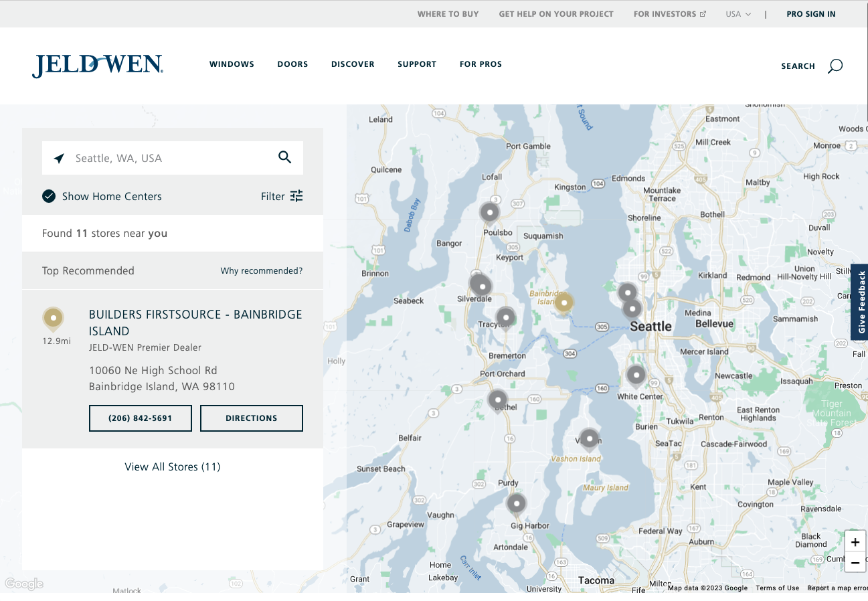Click the gold pin icon in store card
This screenshot has width=868, height=601.
pos(53,319)
